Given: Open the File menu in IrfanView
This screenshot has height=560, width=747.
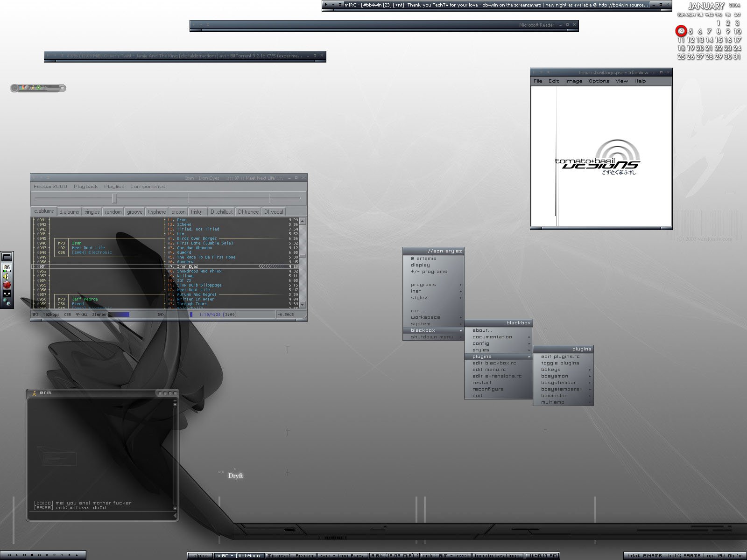Looking at the screenshot, I should 538,81.
